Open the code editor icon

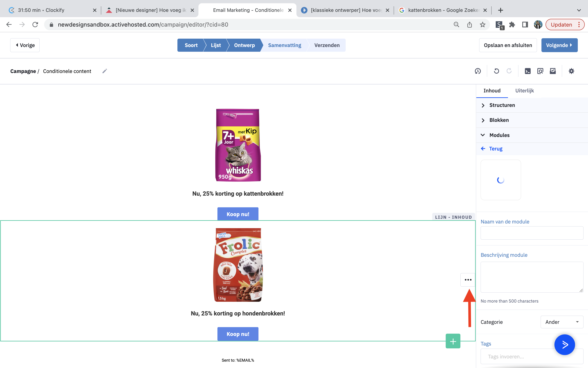(528, 71)
